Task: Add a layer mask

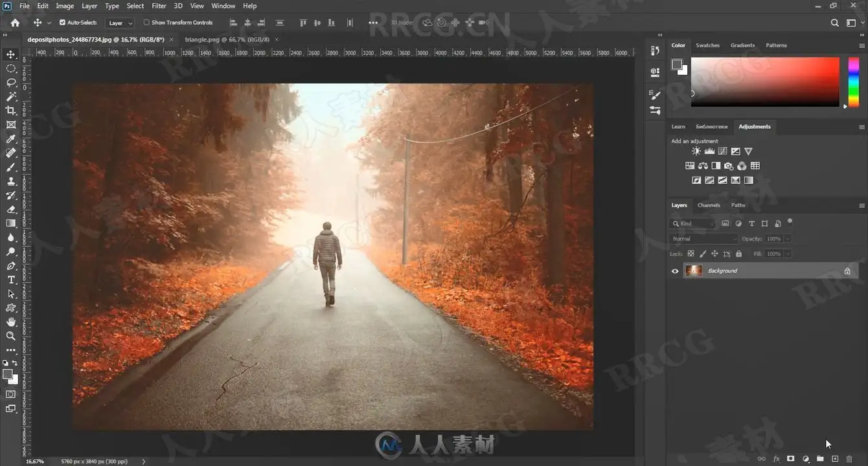Action: click(791, 459)
